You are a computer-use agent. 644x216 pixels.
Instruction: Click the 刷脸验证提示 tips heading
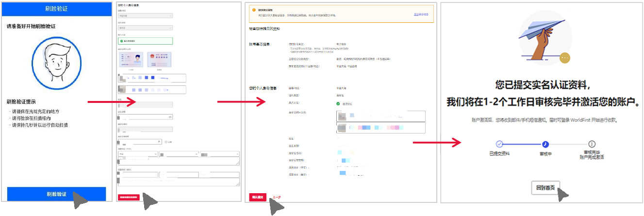click(20, 101)
